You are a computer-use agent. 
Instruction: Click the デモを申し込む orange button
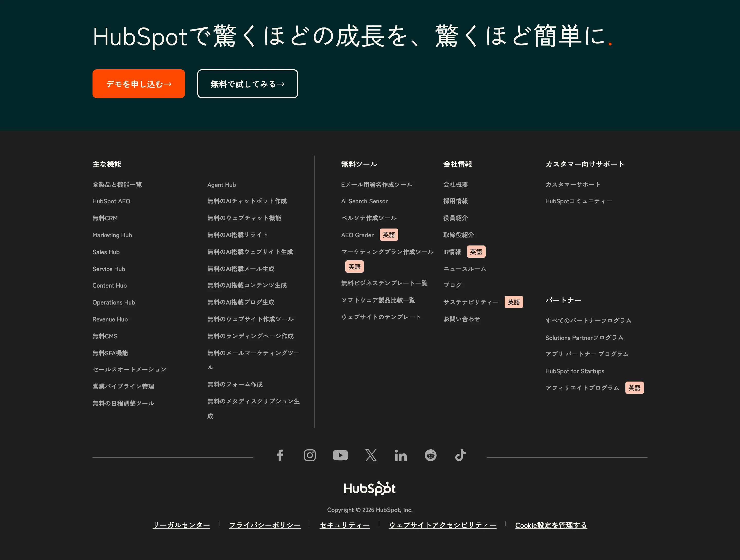click(x=138, y=84)
